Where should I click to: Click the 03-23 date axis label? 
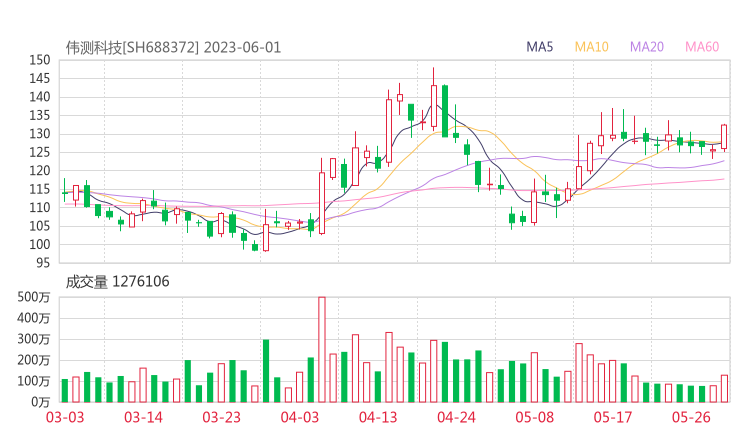click(221, 417)
